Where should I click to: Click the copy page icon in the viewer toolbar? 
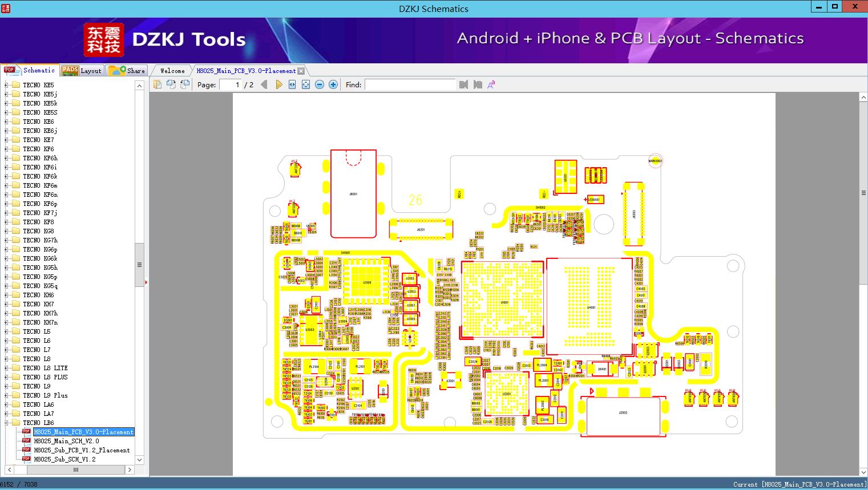[x=158, y=84]
